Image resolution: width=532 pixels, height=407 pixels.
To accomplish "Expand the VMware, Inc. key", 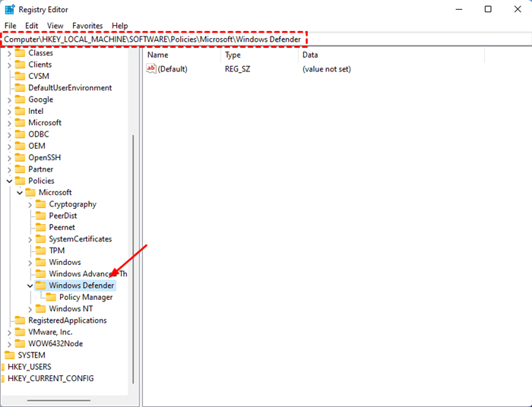I will click(9, 333).
